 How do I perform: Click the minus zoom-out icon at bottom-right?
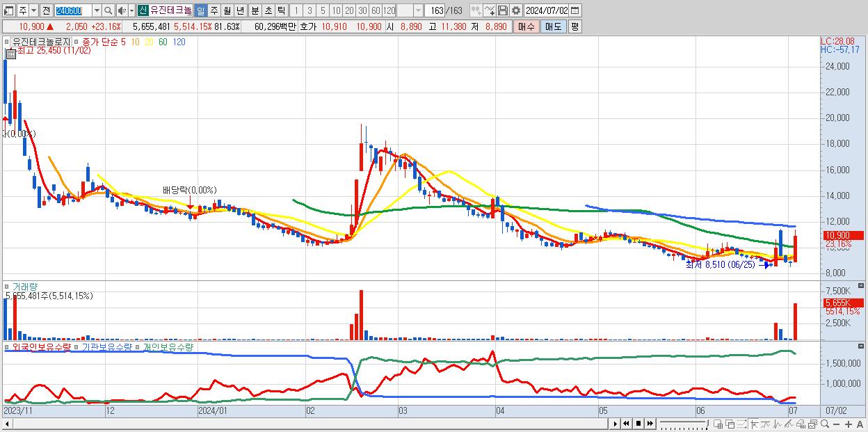(x=837, y=424)
